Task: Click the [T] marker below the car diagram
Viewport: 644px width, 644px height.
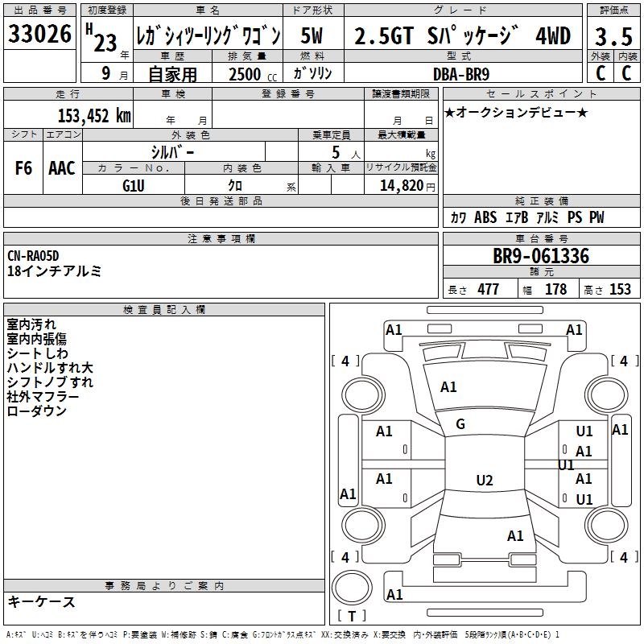Action: coord(351,617)
